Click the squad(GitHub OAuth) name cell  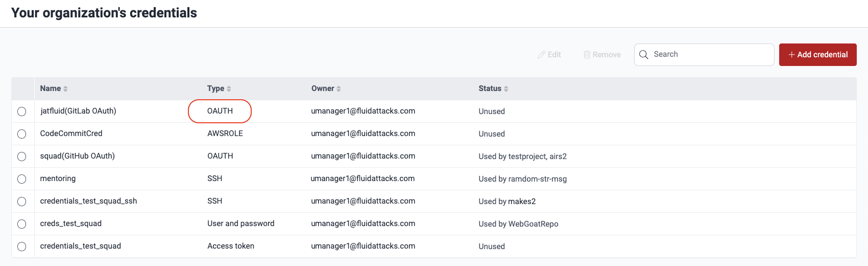point(77,156)
